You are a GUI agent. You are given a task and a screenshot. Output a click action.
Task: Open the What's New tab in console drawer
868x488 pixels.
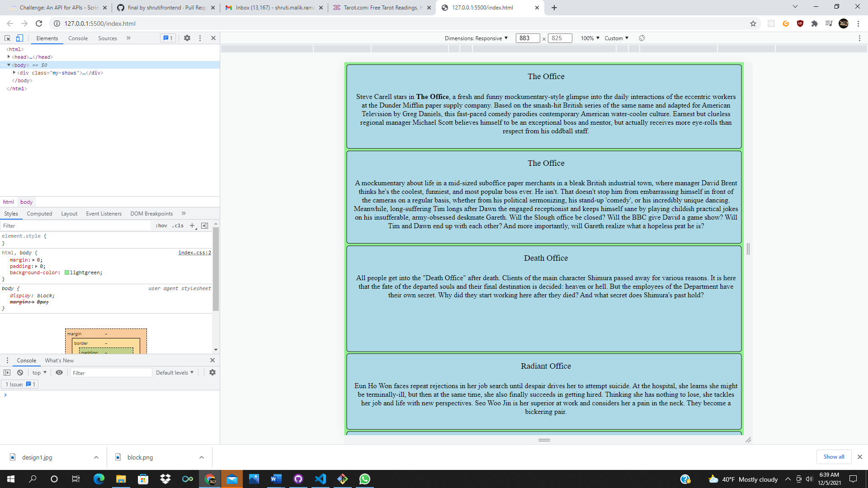(x=59, y=360)
